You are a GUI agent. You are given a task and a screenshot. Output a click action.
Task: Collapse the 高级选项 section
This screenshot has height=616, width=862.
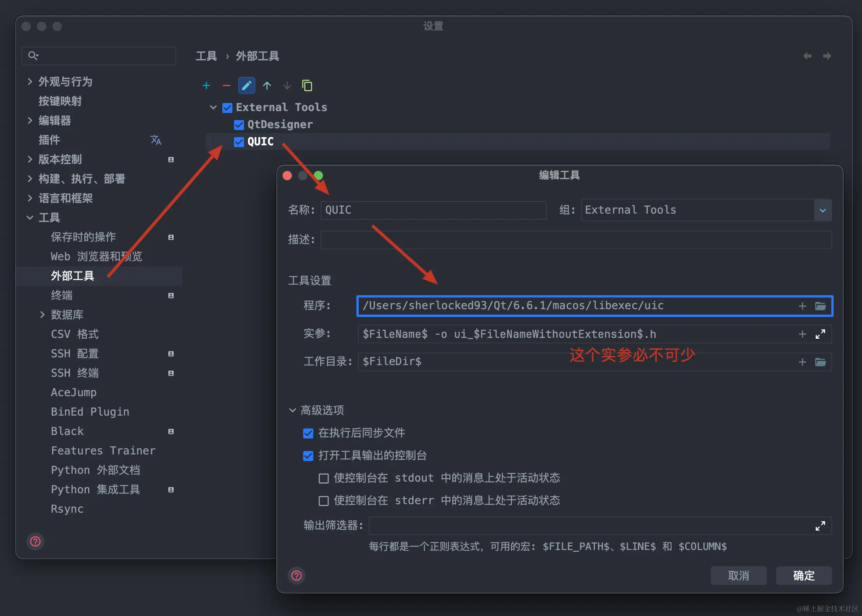click(x=293, y=410)
